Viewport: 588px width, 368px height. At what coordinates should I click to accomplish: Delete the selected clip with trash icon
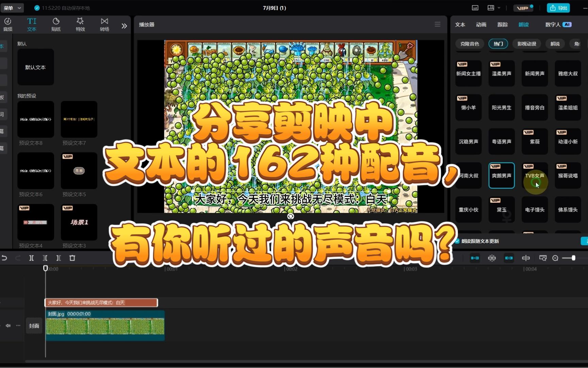[x=72, y=258]
